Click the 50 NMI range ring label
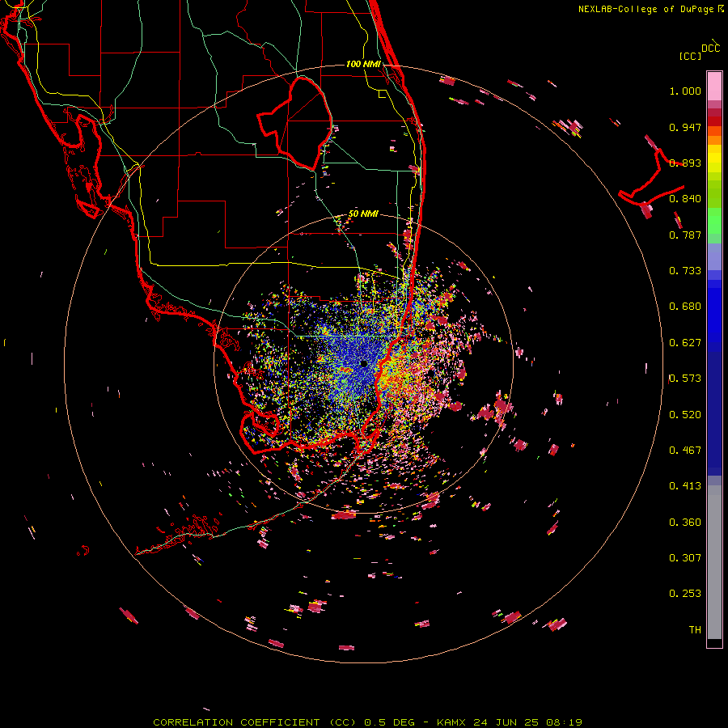This screenshot has width=728, height=728. (x=363, y=214)
